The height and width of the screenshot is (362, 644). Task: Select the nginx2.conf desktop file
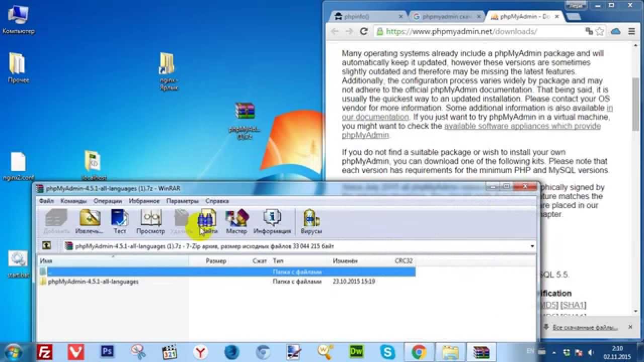(18, 166)
